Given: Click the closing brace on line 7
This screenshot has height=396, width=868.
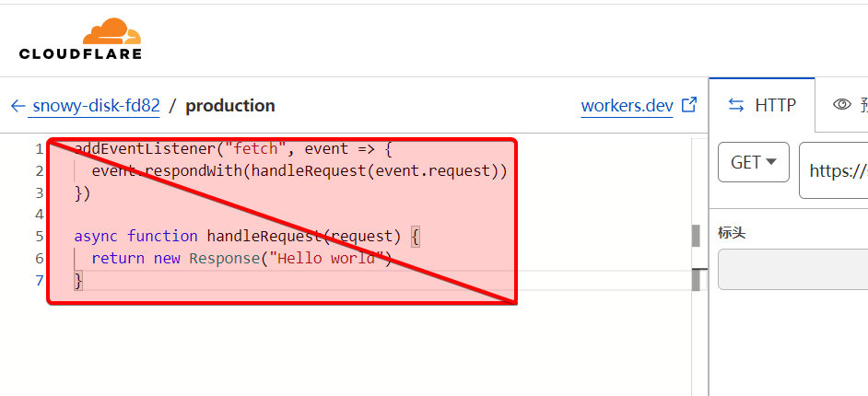Looking at the screenshot, I should tap(78, 280).
